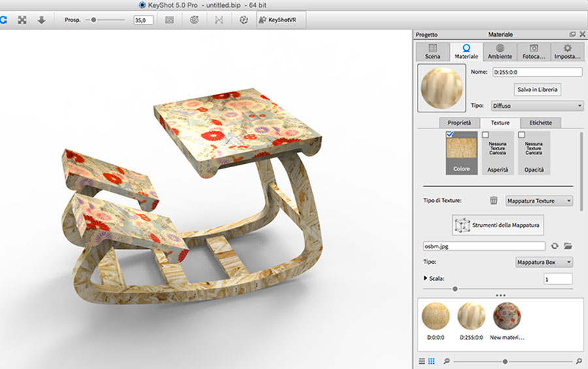Enable the Asperità texture checkbox

pos(485,135)
